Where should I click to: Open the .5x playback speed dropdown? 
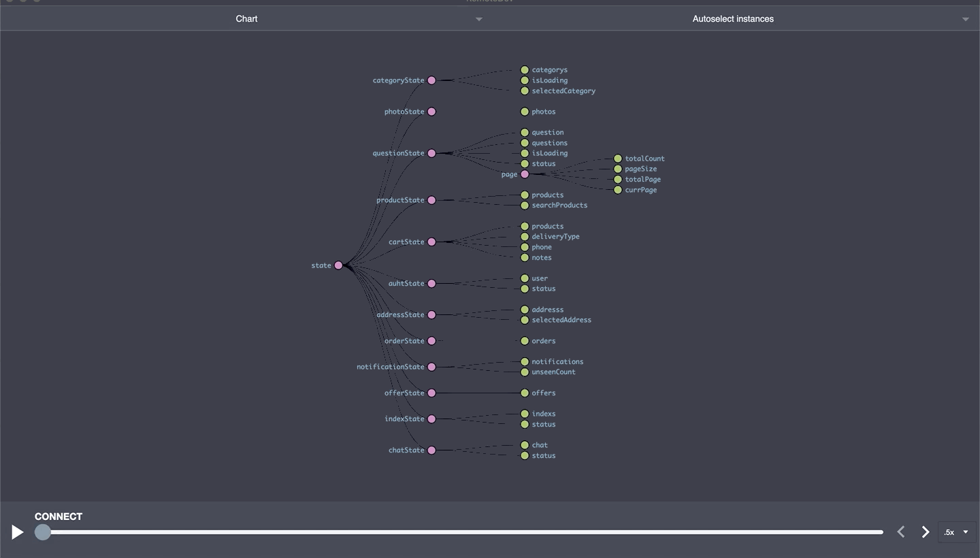pos(956,532)
